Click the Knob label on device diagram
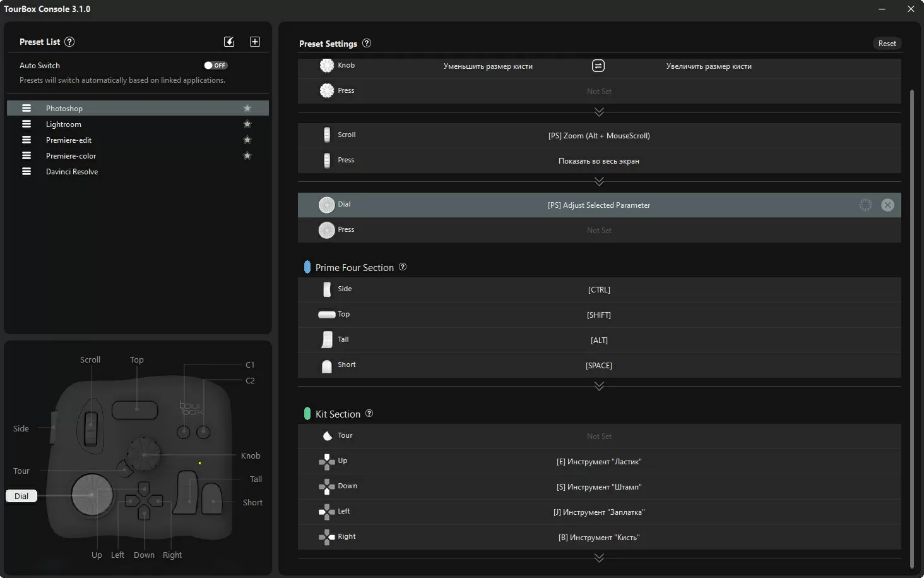 (251, 455)
